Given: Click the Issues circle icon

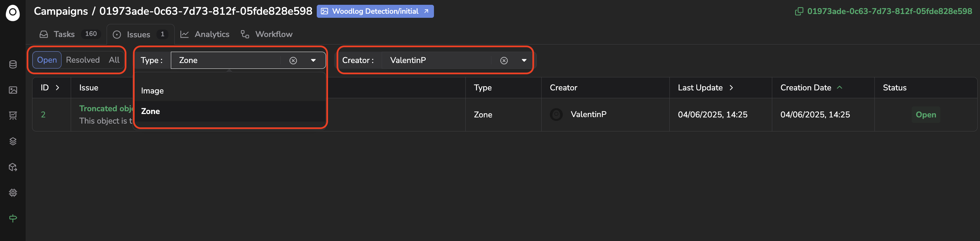Looking at the screenshot, I should tap(117, 35).
